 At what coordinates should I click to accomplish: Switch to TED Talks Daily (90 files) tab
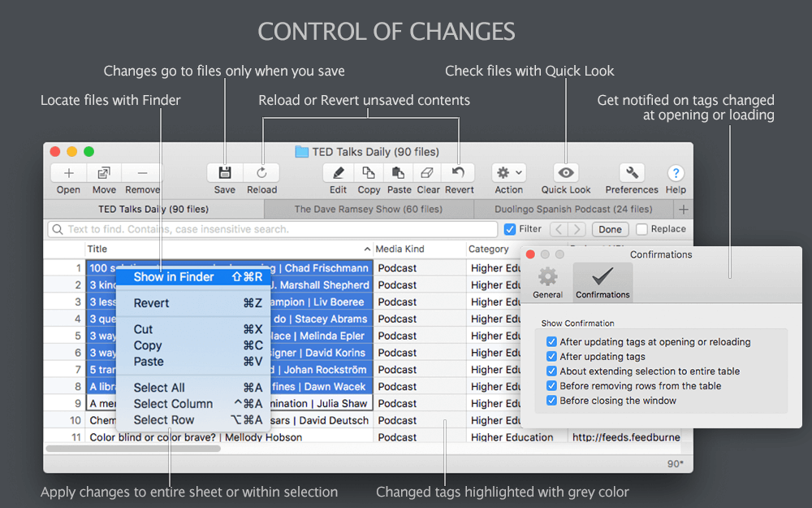tap(153, 210)
